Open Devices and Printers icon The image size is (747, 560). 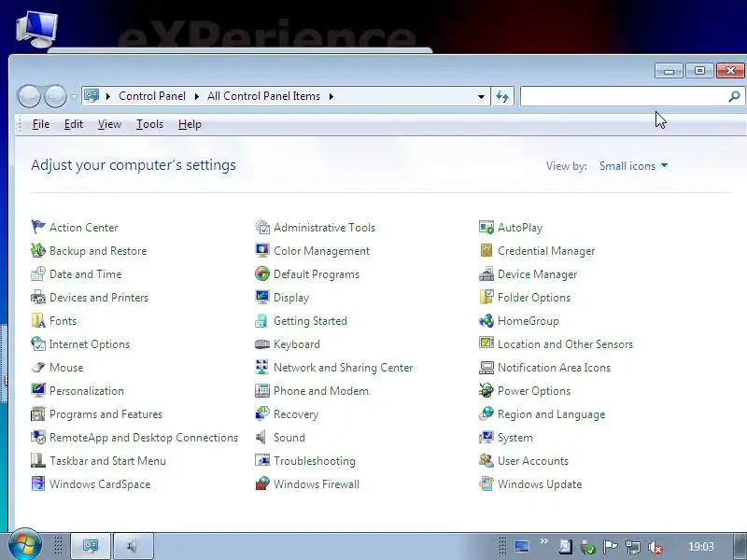[37, 297]
